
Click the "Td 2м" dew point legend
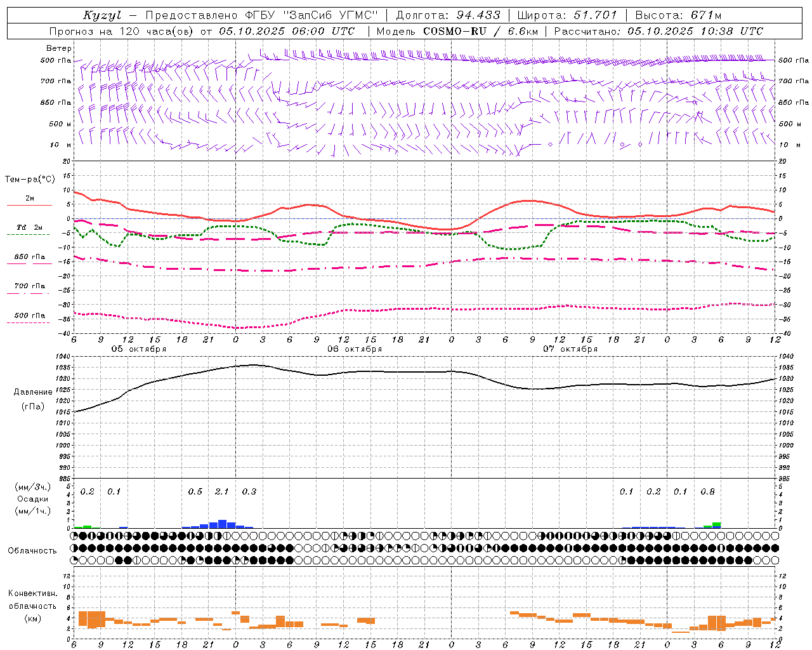(29, 227)
